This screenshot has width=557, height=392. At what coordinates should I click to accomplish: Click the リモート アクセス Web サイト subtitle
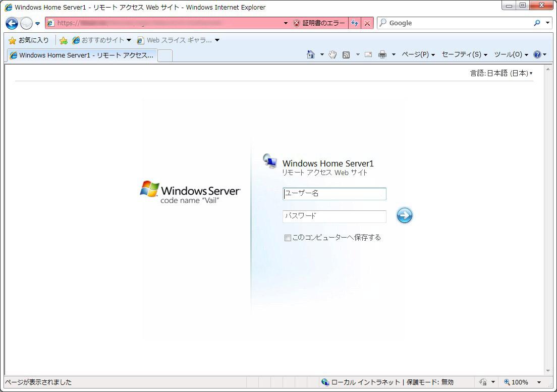325,173
